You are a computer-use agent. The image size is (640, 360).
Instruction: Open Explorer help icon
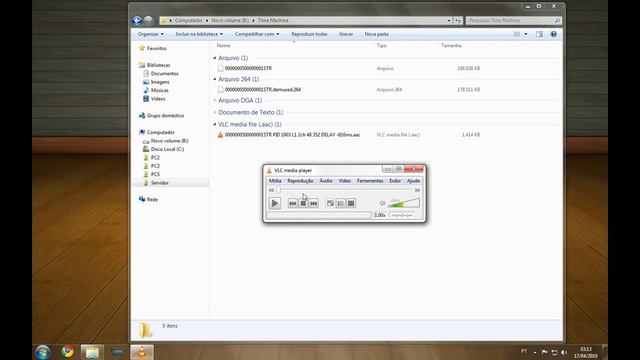[x=553, y=34]
